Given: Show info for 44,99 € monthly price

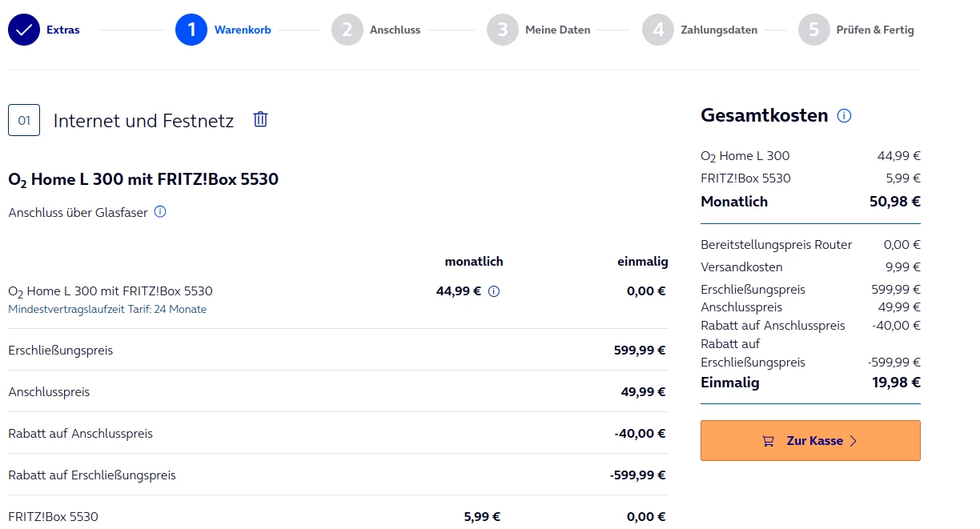Looking at the screenshot, I should coord(494,291).
